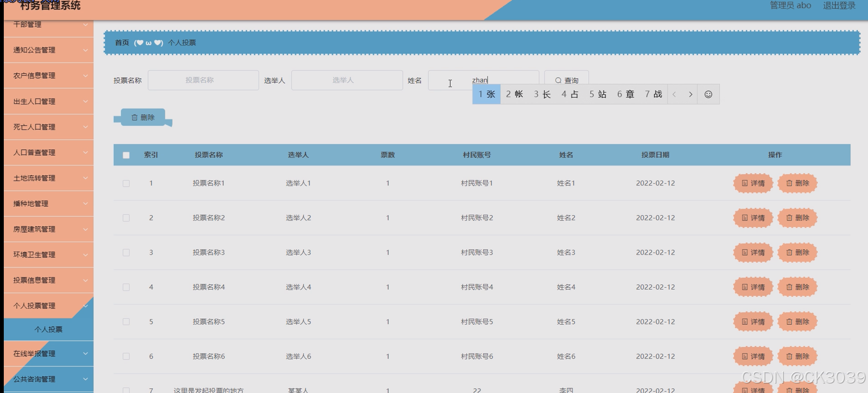
Task: Click 退出登录 to log out
Action: coord(839,6)
